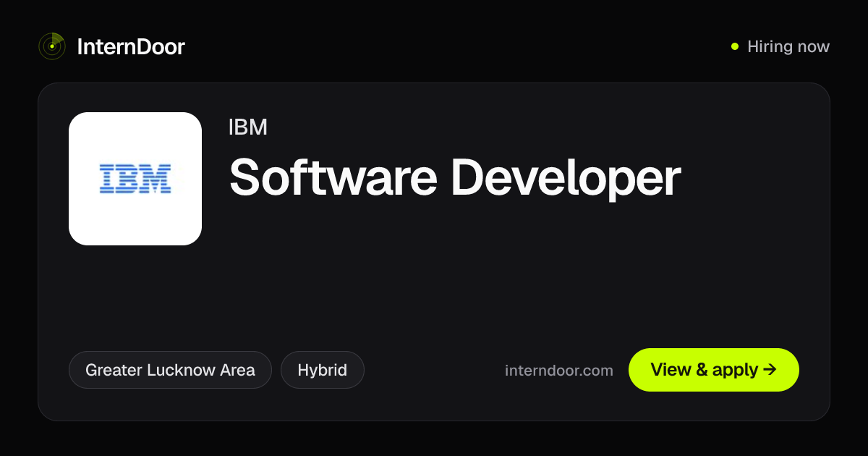Click the InternDoor radar logo icon
The height and width of the screenshot is (456, 868).
pyautogui.click(x=52, y=46)
